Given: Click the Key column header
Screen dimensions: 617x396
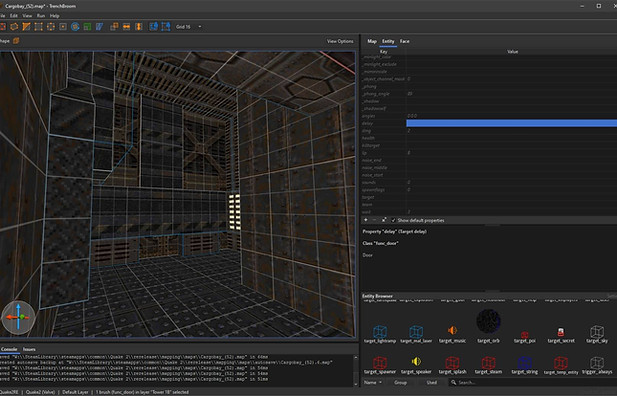Looking at the screenshot, I should coord(384,52).
